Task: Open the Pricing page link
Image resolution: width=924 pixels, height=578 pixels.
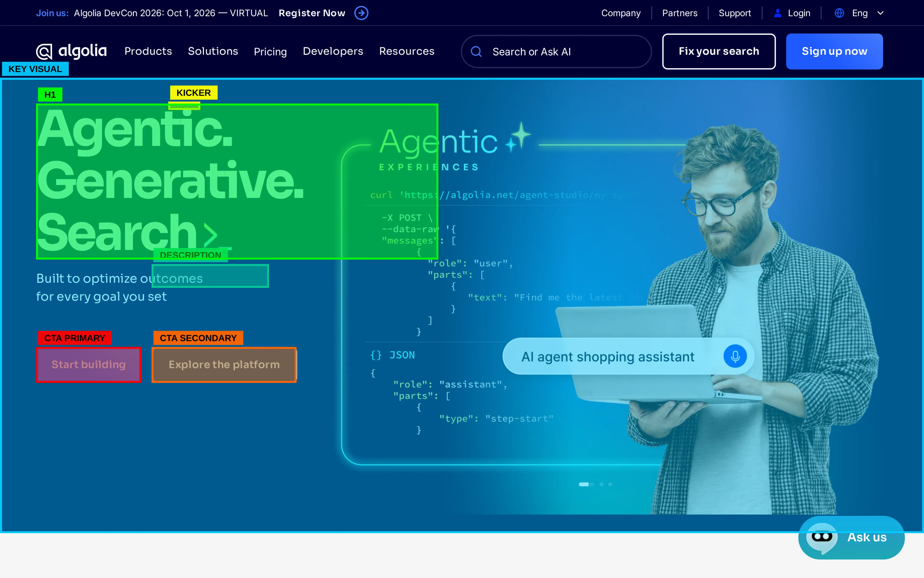Action: pyautogui.click(x=270, y=52)
